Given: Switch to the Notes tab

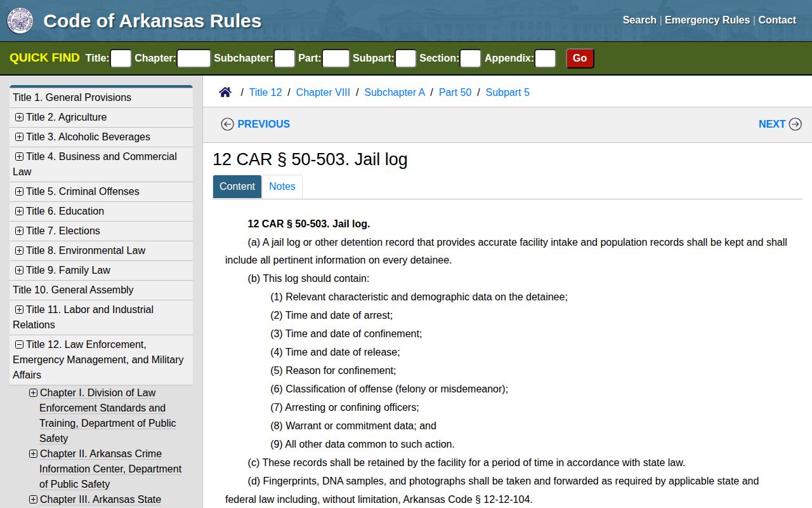Looking at the screenshot, I should 282,186.
